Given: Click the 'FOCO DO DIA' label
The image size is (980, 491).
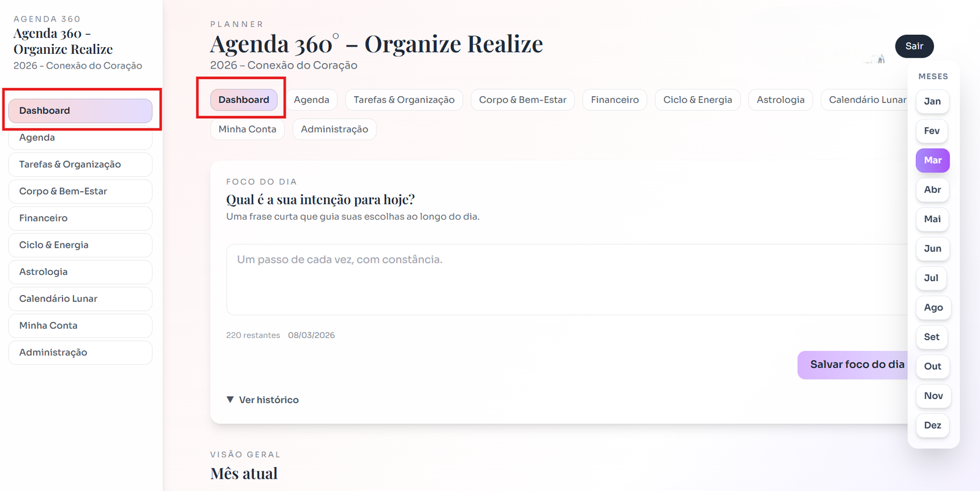Looking at the screenshot, I should coord(262,182).
